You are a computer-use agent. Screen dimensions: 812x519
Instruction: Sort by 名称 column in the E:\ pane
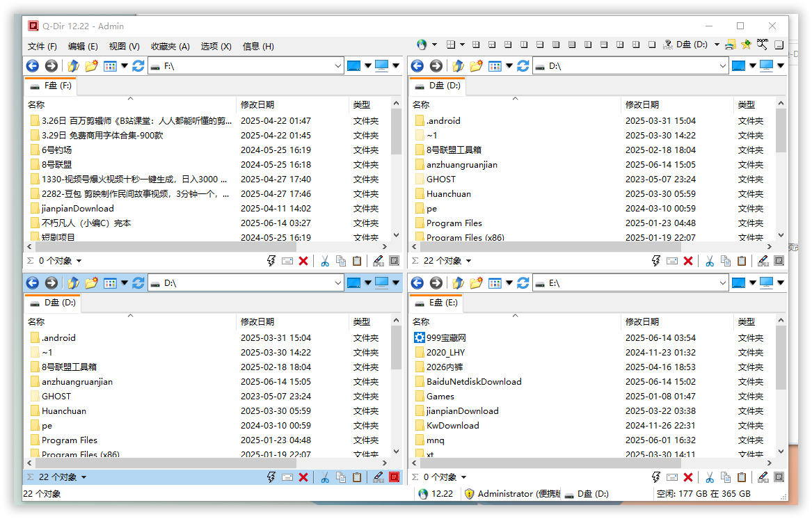point(516,321)
